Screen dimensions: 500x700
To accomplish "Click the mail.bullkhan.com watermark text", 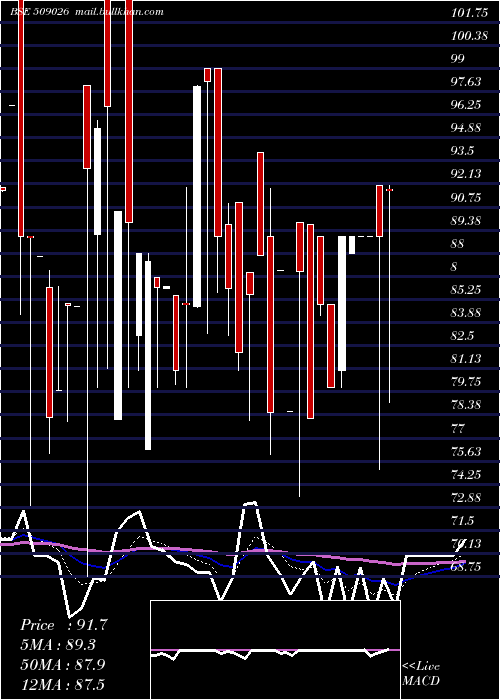I will click(x=119, y=12).
